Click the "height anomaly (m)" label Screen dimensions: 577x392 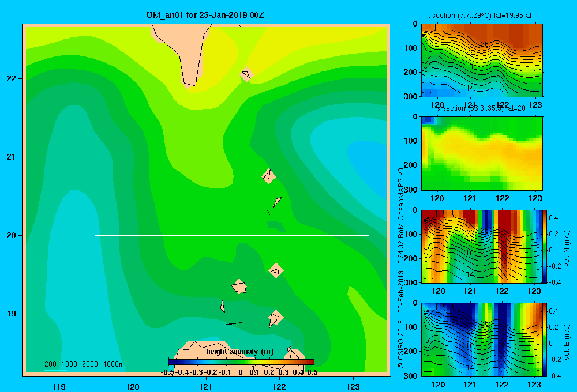[x=240, y=352]
